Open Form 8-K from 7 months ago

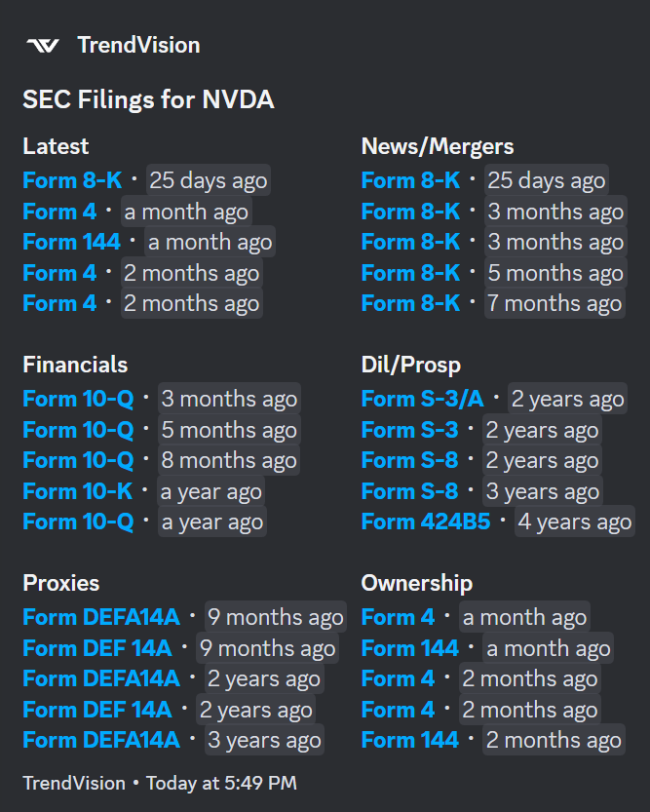click(x=410, y=304)
